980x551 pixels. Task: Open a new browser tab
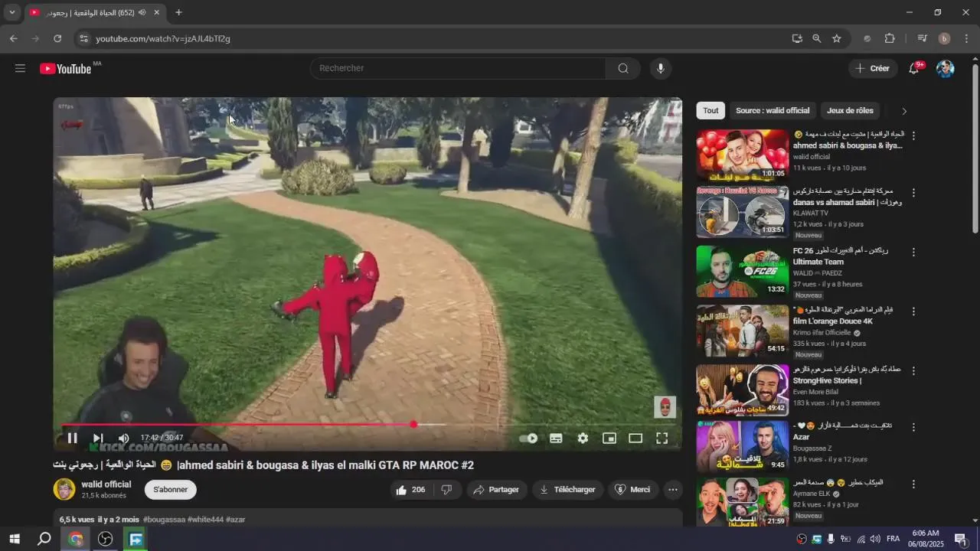pos(178,12)
